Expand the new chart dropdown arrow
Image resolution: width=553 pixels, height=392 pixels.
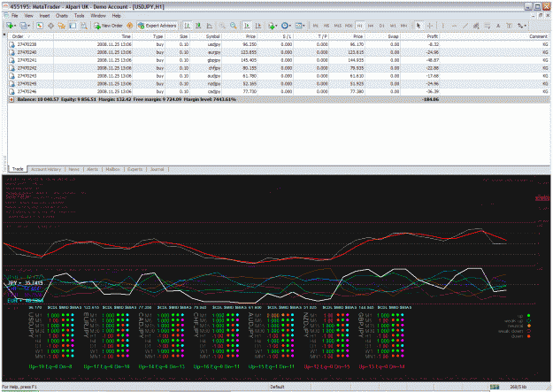pyautogui.click(x=15, y=26)
